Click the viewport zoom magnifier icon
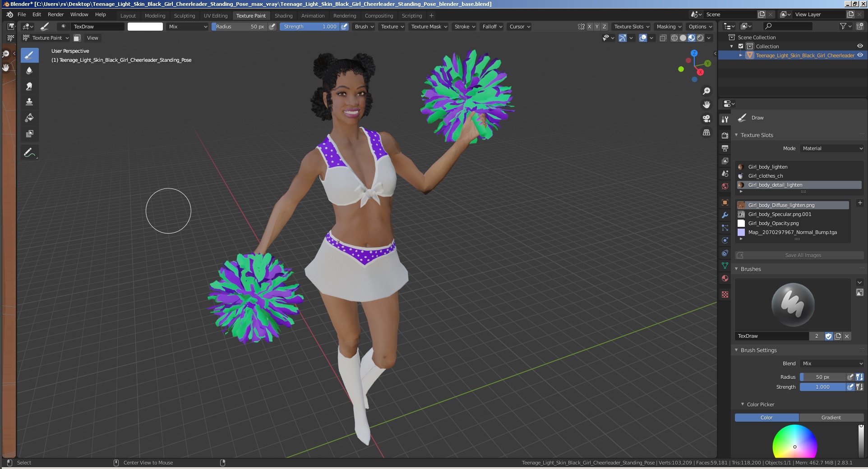 click(x=706, y=91)
